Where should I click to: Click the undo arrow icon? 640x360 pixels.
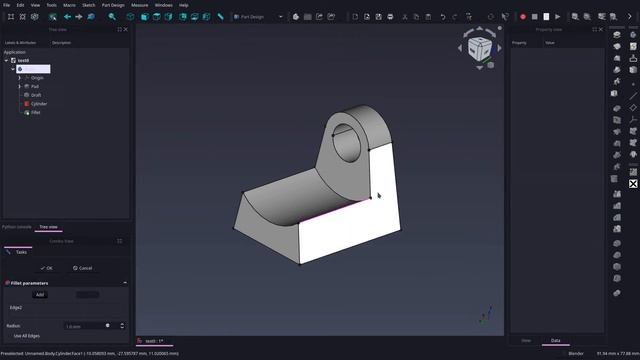coord(442,17)
